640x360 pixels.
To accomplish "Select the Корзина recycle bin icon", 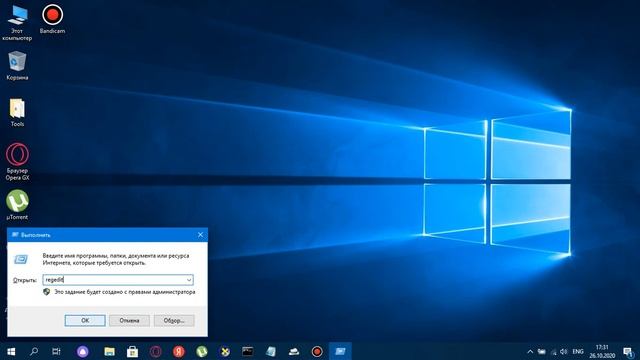I will [17, 65].
